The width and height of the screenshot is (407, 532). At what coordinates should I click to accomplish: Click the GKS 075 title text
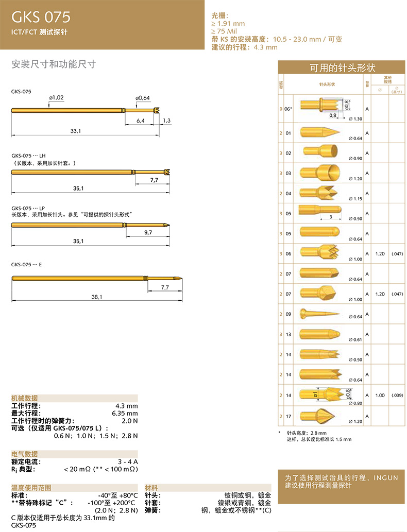tap(41, 18)
